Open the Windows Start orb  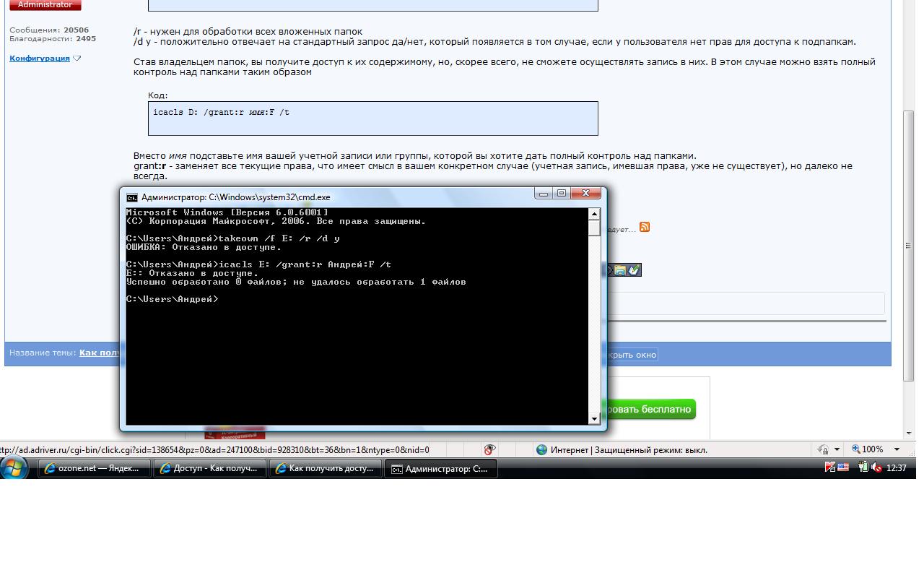click(14, 468)
